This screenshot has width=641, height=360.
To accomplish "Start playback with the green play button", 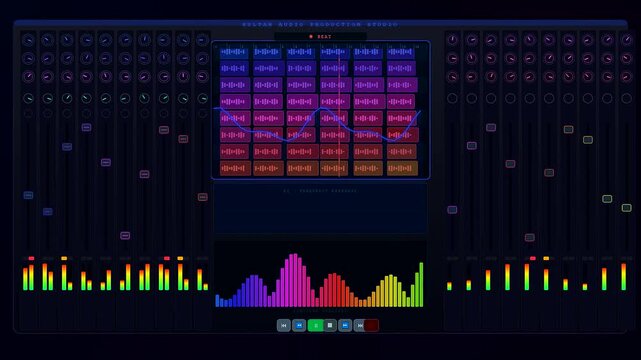I will click(x=315, y=325).
